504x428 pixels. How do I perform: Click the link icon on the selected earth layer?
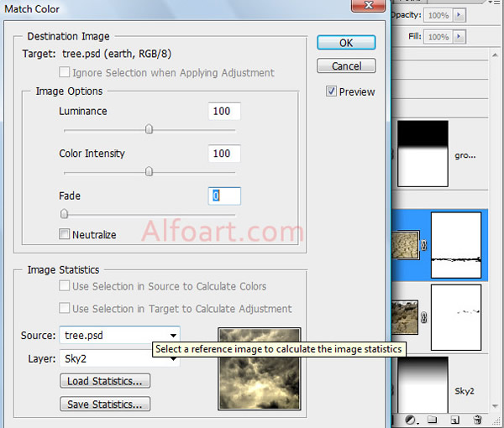tap(423, 246)
